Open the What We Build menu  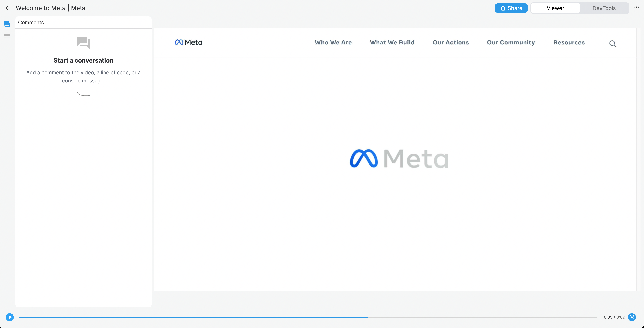[392, 42]
